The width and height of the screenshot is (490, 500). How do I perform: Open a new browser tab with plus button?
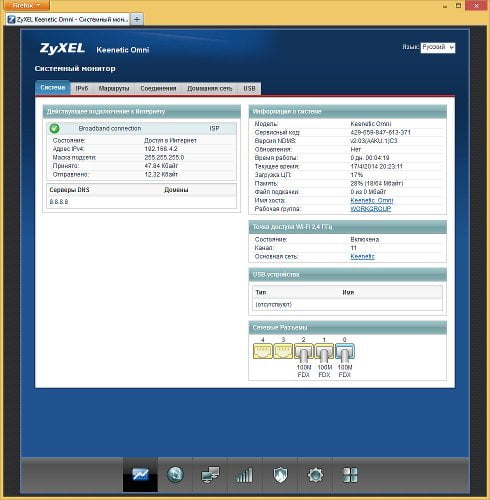tap(137, 19)
